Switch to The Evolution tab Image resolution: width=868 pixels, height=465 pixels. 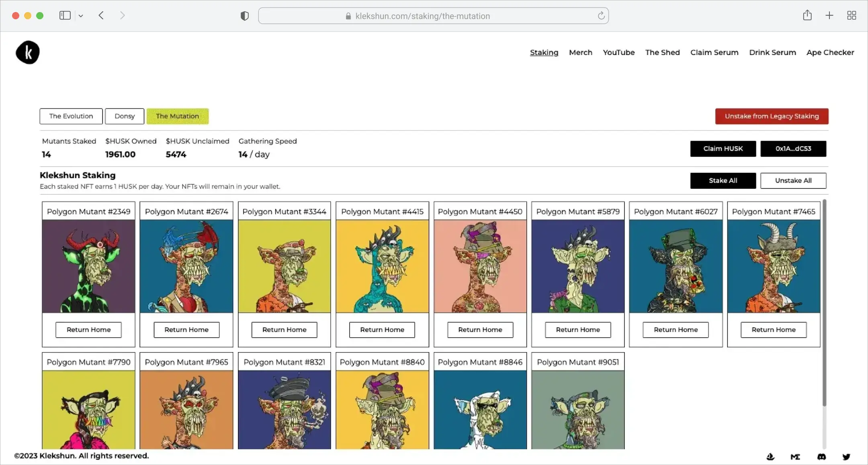click(x=71, y=116)
